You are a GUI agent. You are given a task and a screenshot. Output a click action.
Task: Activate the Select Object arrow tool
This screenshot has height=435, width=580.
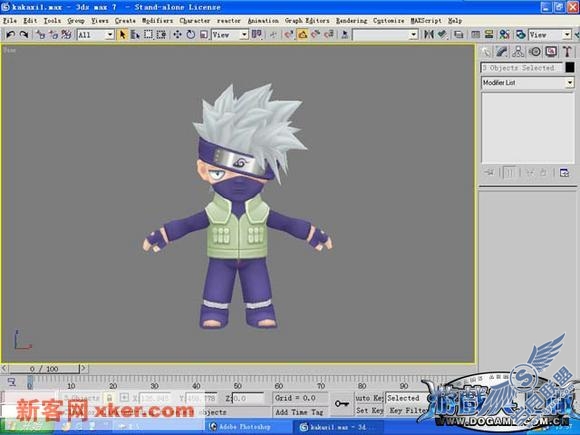click(122, 35)
